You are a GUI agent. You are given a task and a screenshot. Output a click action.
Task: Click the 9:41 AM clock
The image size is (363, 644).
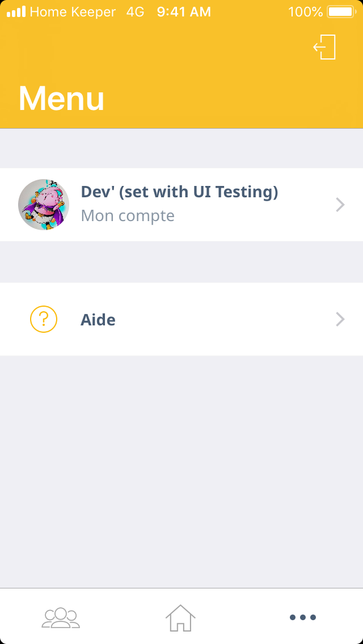184,11
